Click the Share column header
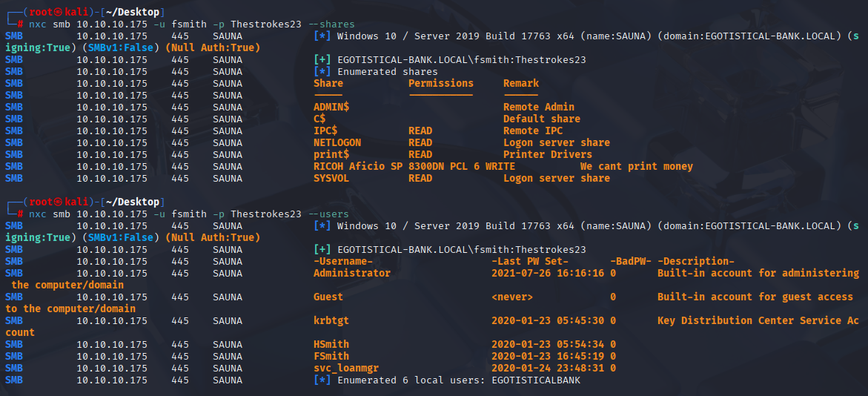The height and width of the screenshot is (396, 868). tap(328, 84)
